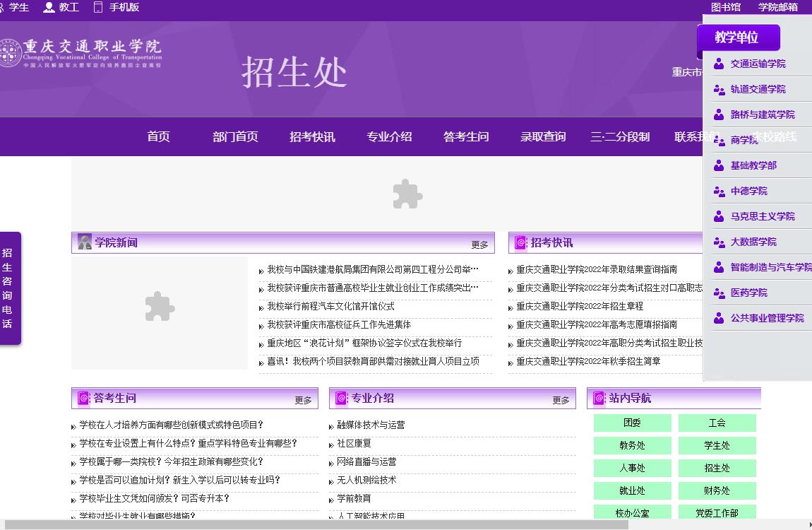This screenshot has width=812, height=530.
Task: Click the 智能制造与汽车学院 person icon
Action: tap(719, 267)
